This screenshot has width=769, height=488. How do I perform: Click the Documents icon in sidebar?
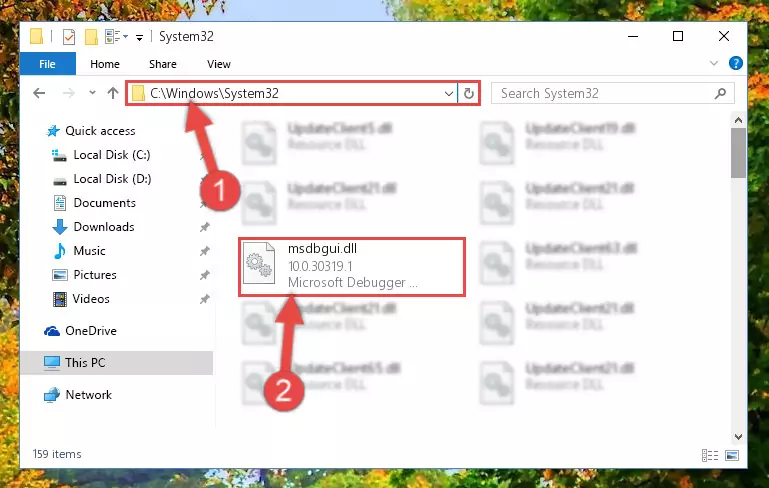tap(59, 203)
